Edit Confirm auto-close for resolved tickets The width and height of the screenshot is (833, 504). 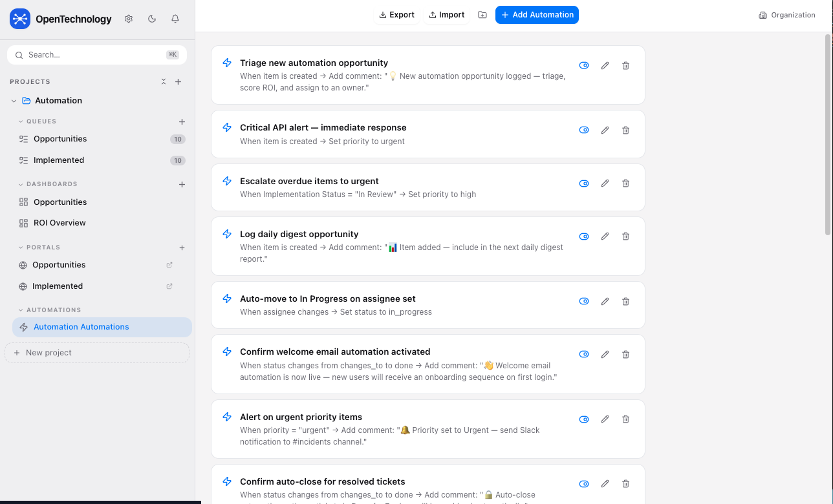tap(605, 484)
